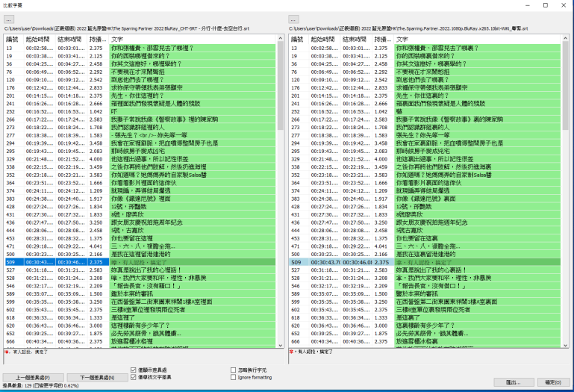Select row 431 in right list

coord(425,215)
